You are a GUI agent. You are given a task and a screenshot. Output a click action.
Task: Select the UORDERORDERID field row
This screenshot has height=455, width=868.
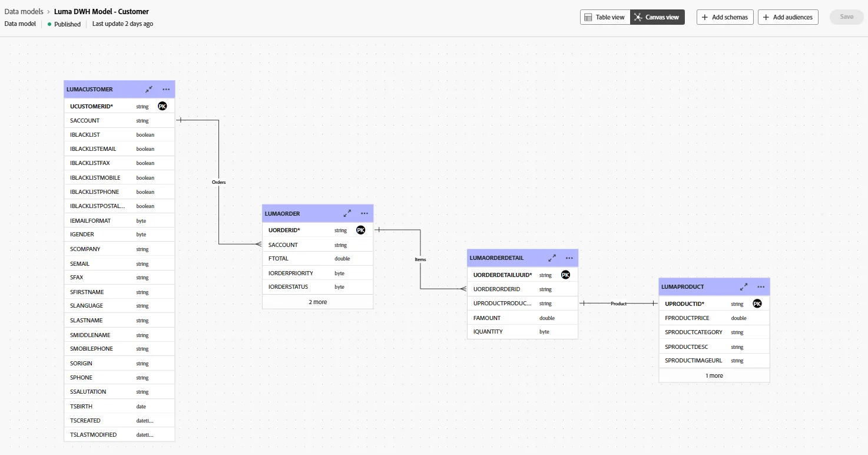(523, 289)
